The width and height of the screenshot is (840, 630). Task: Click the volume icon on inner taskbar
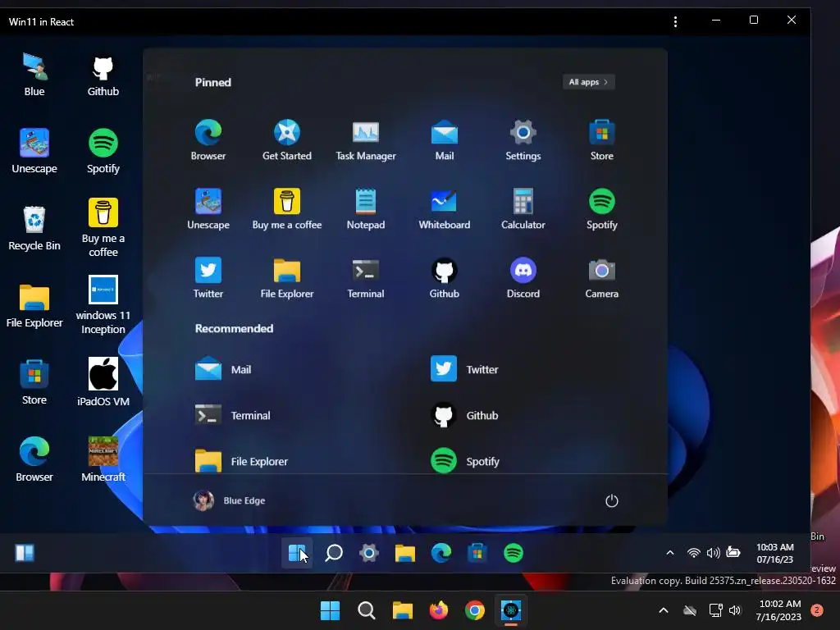[x=713, y=553]
